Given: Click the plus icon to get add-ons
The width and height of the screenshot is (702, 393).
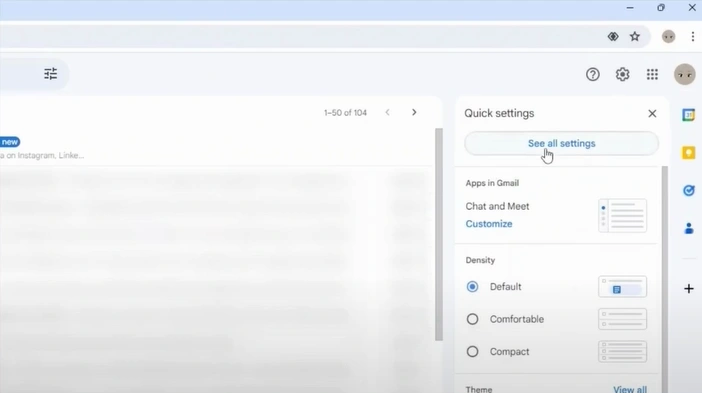Looking at the screenshot, I should point(689,289).
